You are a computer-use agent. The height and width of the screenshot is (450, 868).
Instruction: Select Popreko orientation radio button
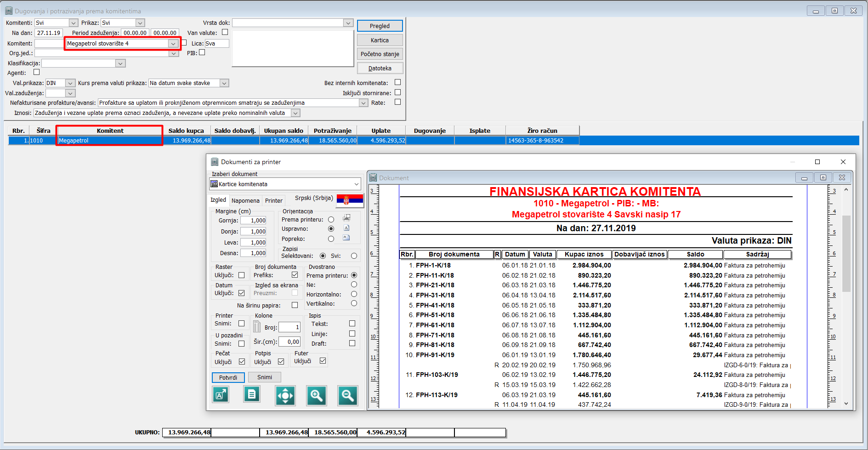click(x=331, y=239)
